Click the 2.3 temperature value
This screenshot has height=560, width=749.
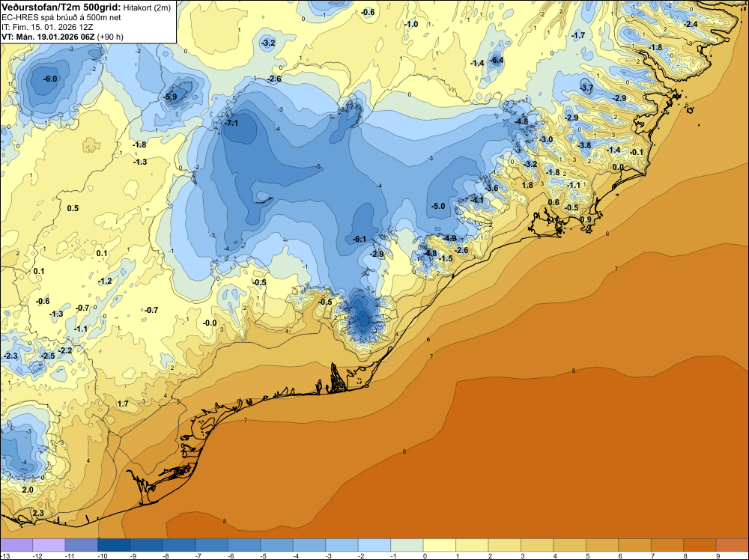[37, 514]
